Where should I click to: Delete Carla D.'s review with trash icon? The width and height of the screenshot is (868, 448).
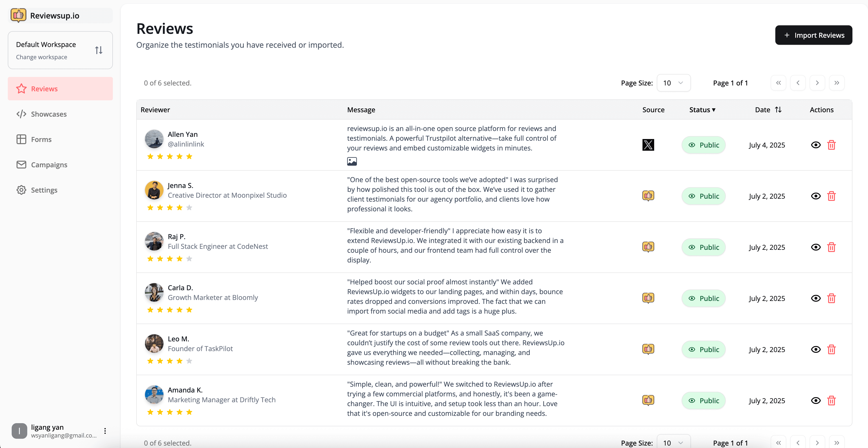coord(831,298)
